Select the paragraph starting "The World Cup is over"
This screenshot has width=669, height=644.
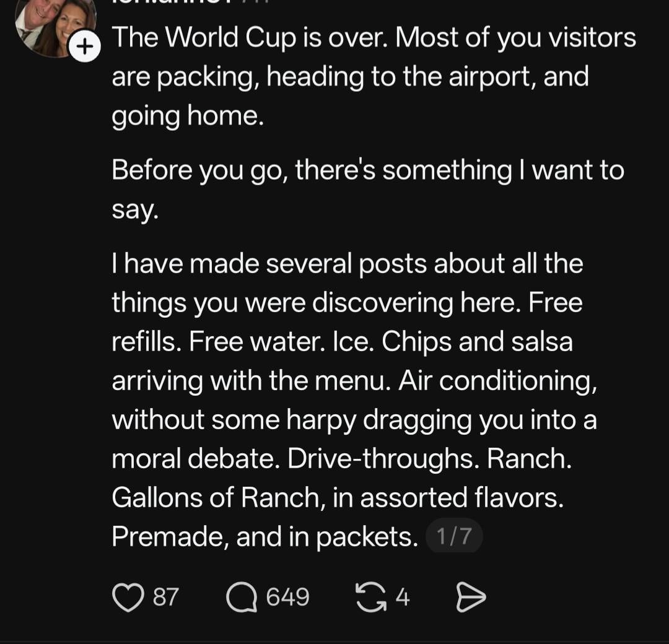(374, 77)
